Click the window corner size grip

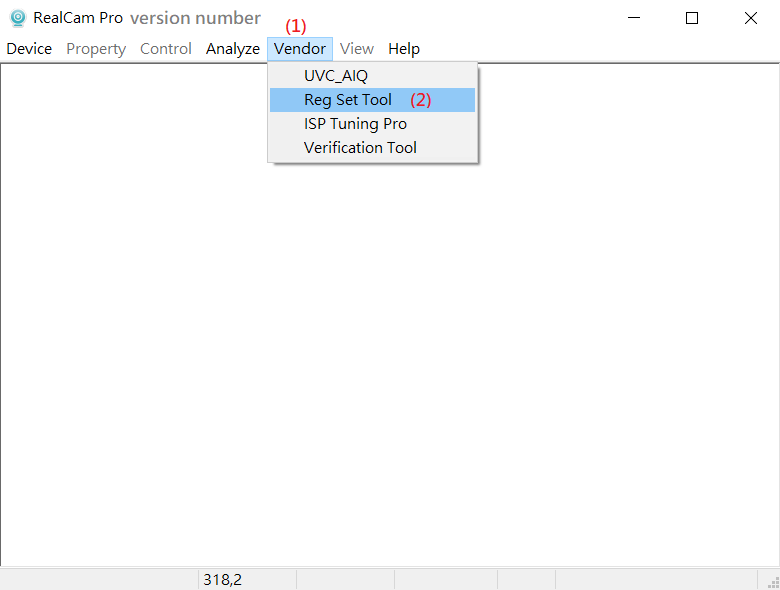coord(773,583)
